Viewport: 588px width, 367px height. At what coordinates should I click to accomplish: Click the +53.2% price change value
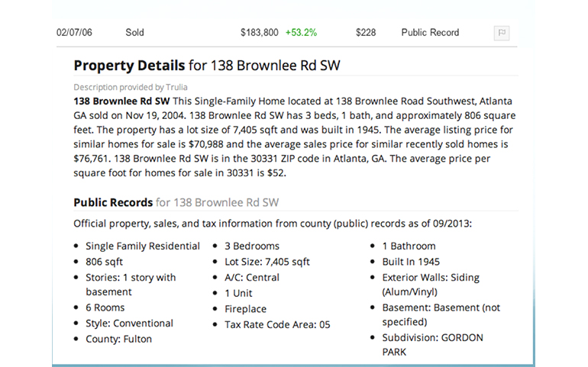pos(301,33)
